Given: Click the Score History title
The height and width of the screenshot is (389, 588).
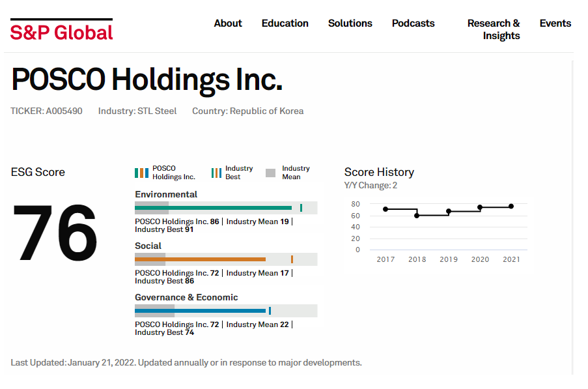Looking at the screenshot, I should pyautogui.click(x=379, y=172).
